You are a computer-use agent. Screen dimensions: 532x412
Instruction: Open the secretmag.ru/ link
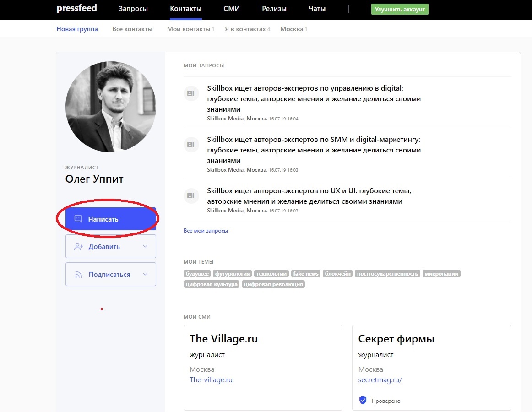(x=380, y=380)
